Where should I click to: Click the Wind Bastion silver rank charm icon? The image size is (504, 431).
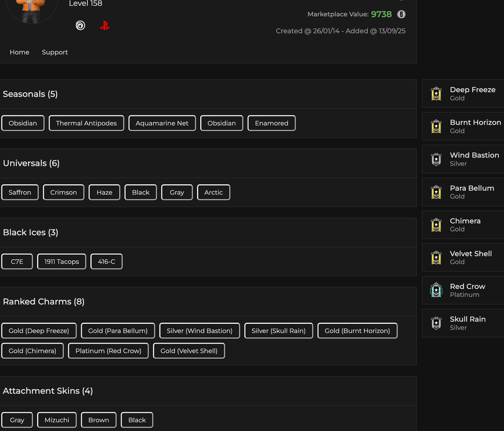[436, 159]
